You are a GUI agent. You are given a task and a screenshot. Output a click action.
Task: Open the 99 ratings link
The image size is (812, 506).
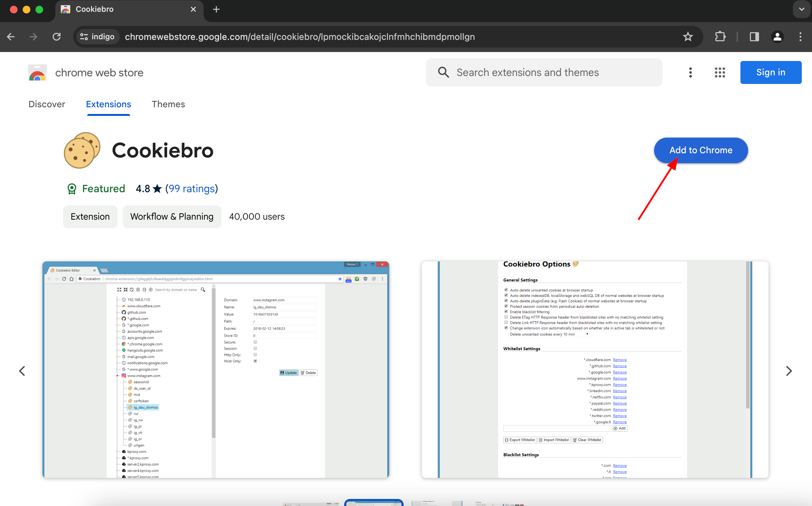coord(192,188)
